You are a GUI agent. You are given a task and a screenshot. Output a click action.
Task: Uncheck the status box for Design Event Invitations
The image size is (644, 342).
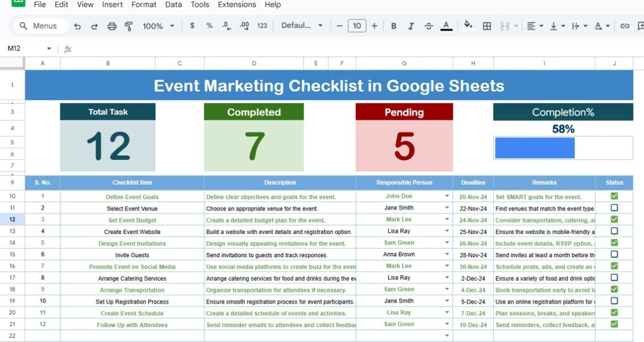[x=614, y=242]
